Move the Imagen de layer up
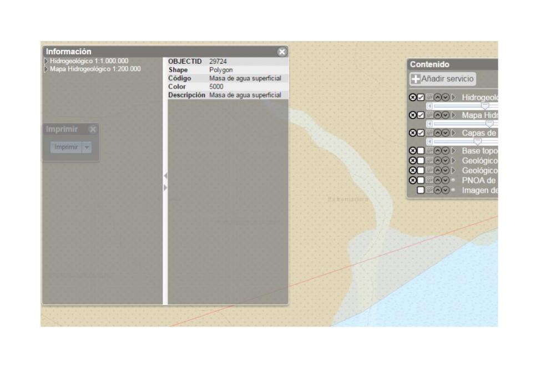Viewport: 555px width, 392px height. point(437,190)
